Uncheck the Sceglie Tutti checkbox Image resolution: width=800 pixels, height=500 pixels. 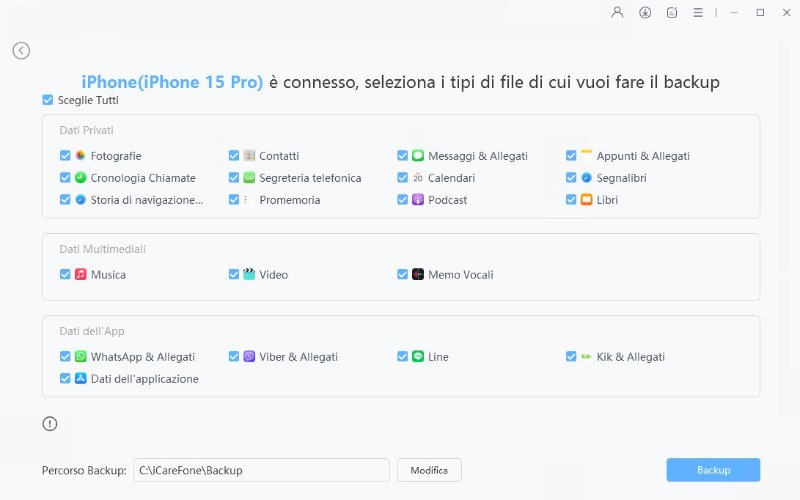[x=48, y=100]
